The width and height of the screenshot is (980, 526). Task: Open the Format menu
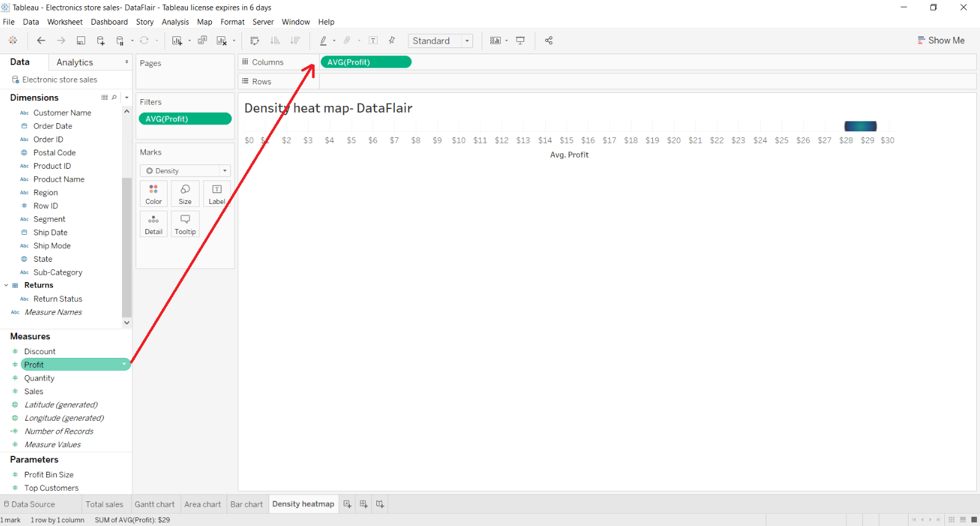click(x=232, y=22)
